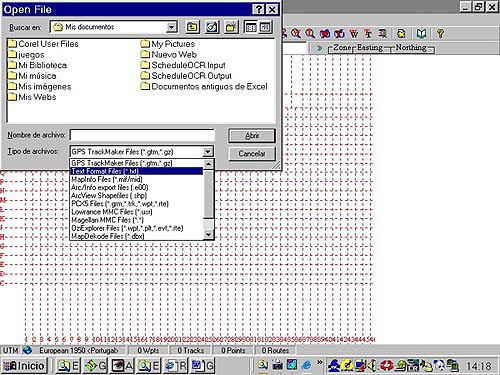
Task: Click the blue double-arrow coordinates expander
Action: click(x=320, y=48)
